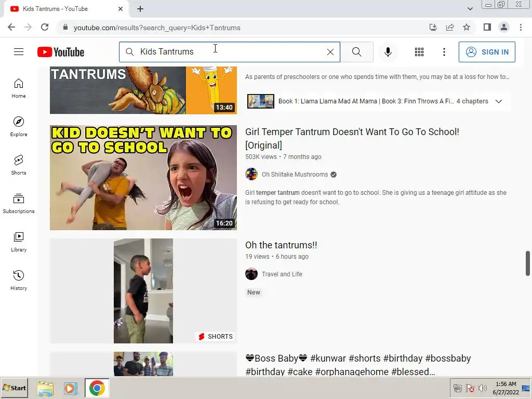Open the file explorer taskbar icon
The height and width of the screenshot is (399, 532).
[45, 388]
